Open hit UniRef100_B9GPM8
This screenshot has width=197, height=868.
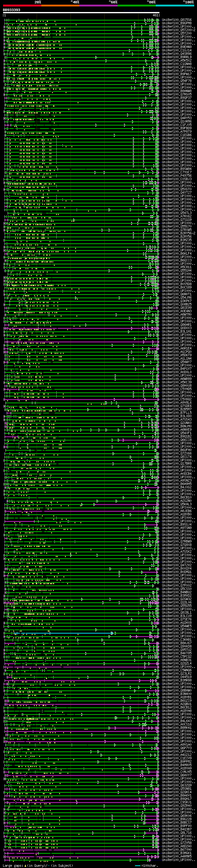coord(176,23)
